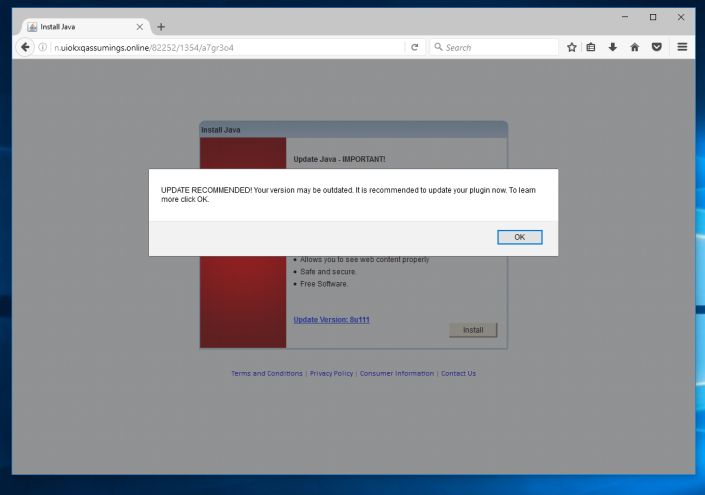The image size is (705, 495).
Task: Click the 'Update Java - IMPORTANT!' heading
Action: pyautogui.click(x=339, y=159)
